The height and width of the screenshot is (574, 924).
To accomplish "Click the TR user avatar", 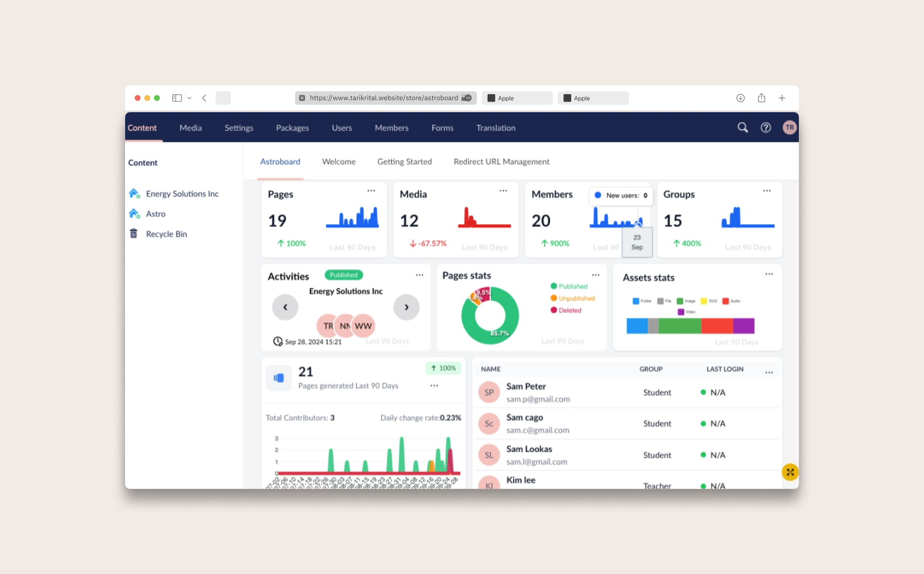I will click(789, 128).
